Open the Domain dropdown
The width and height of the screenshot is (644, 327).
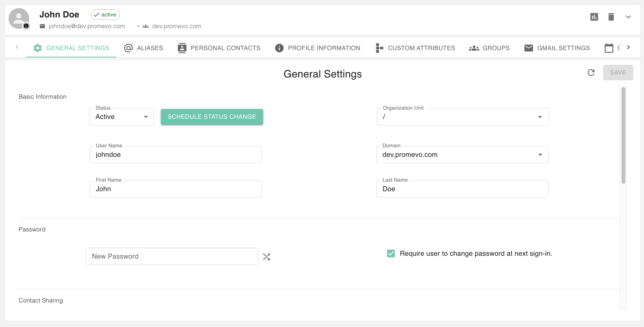point(462,155)
